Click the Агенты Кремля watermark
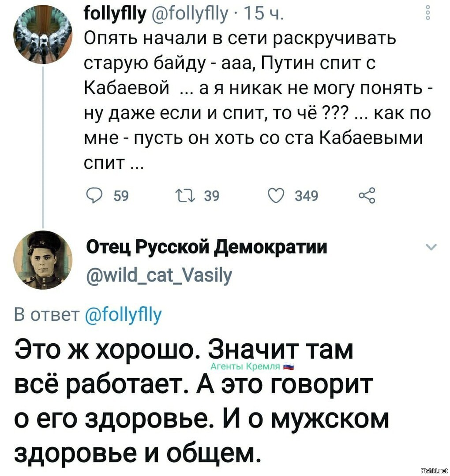 [x=252, y=366]
